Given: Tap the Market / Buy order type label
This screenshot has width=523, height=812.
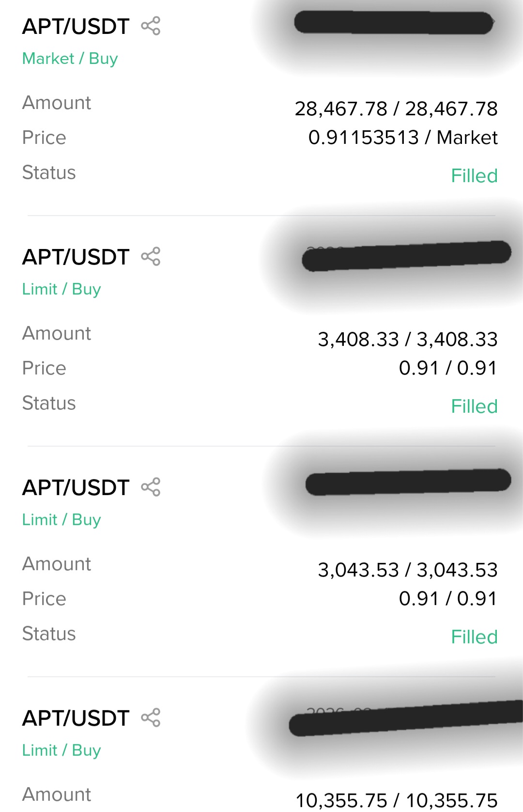Looking at the screenshot, I should [x=70, y=59].
